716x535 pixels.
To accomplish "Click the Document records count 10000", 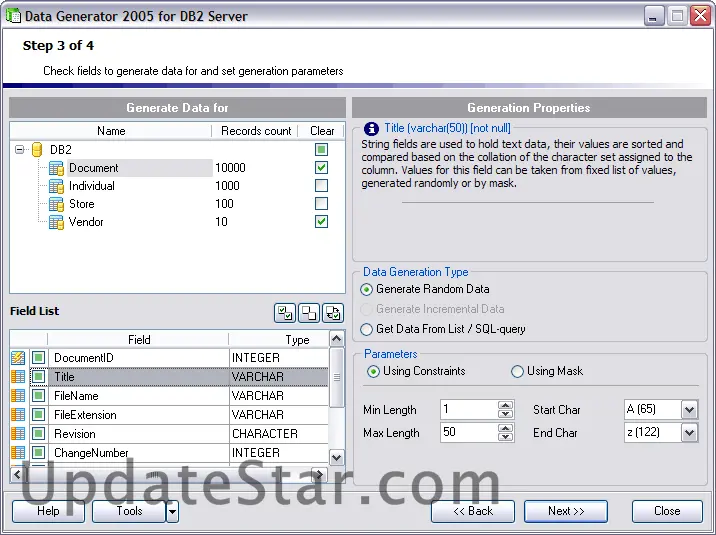I will (x=230, y=168).
